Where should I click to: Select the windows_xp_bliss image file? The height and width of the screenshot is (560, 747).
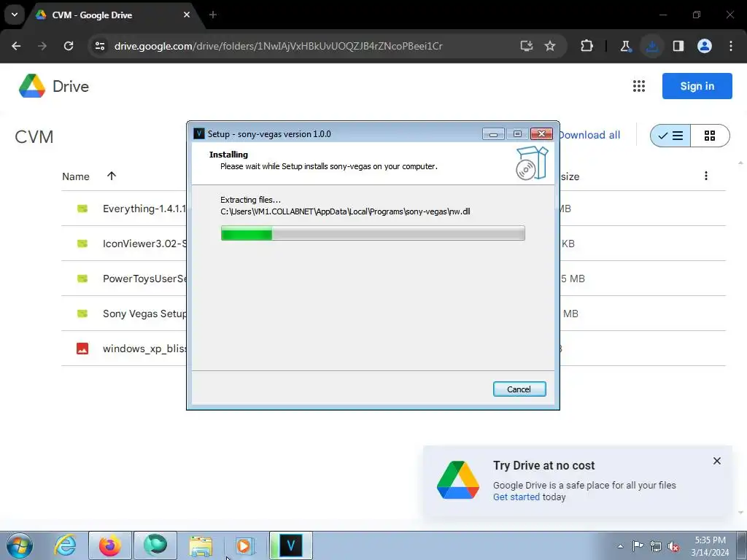click(393, 349)
